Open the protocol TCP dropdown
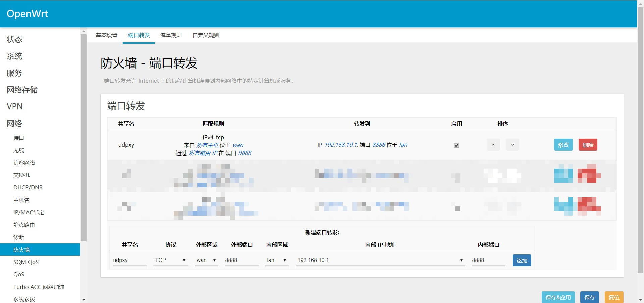Screen dimensions: 644x303 tap(170, 260)
